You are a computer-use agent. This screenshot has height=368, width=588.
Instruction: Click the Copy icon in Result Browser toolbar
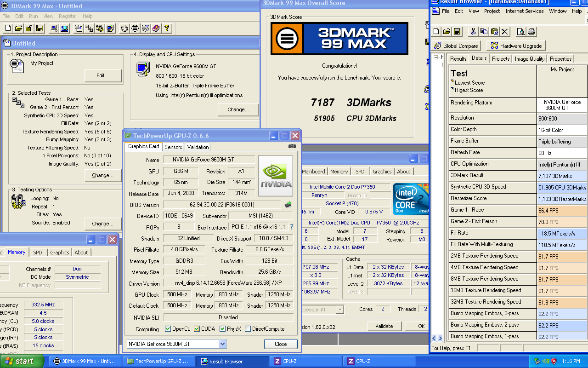coord(484,31)
